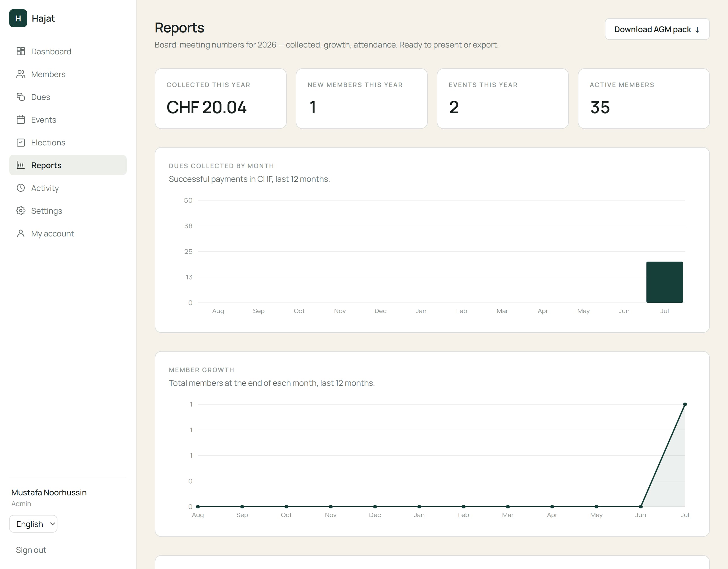Open the Dues section
The width and height of the screenshot is (728, 569).
68,97
